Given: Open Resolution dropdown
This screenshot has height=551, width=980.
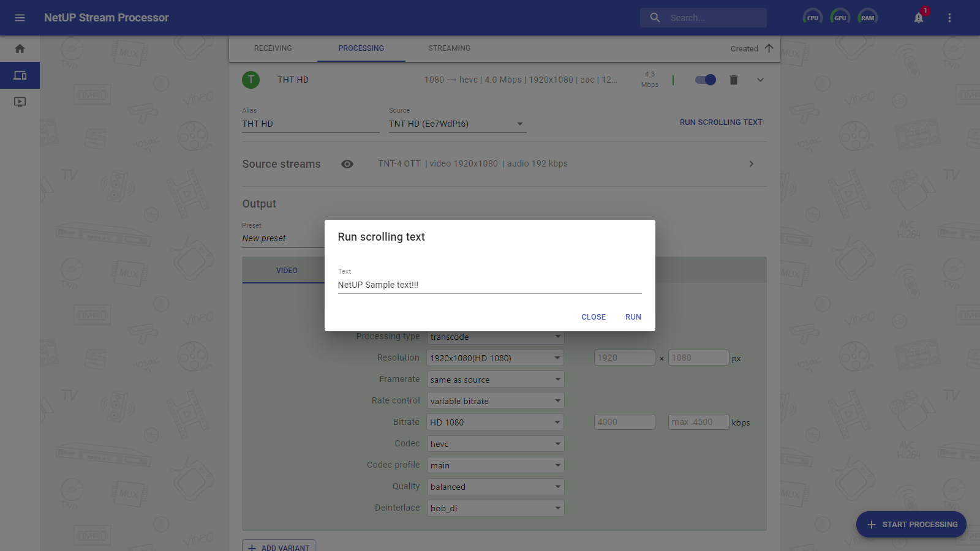Looking at the screenshot, I should pyautogui.click(x=496, y=358).
